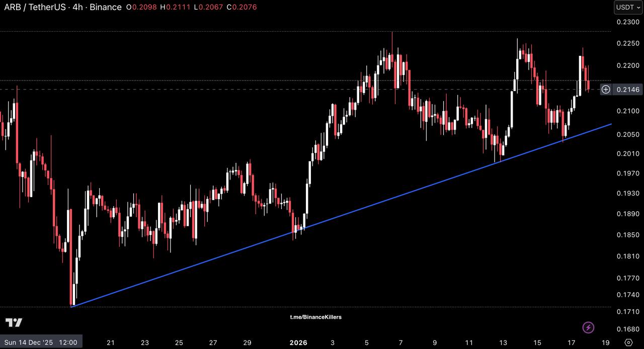Click date 13 on the time axis
Image resolution: width=644 pixels, height=349 pixels.
503,342
